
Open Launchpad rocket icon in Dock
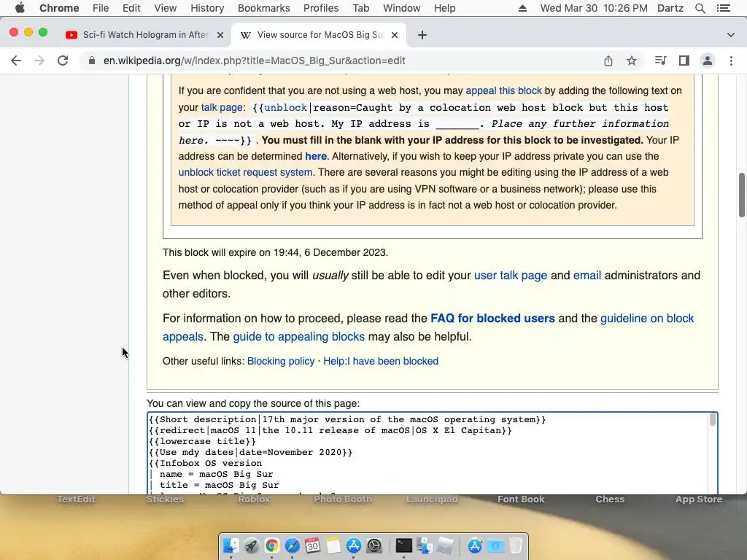(x=252, y=545)
